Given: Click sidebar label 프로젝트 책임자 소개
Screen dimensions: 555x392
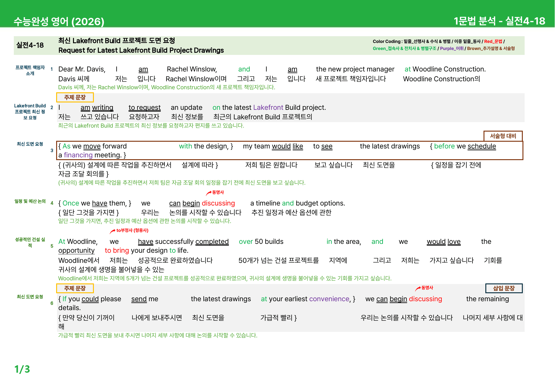Looking at the screenshot, I should [30, 70].
